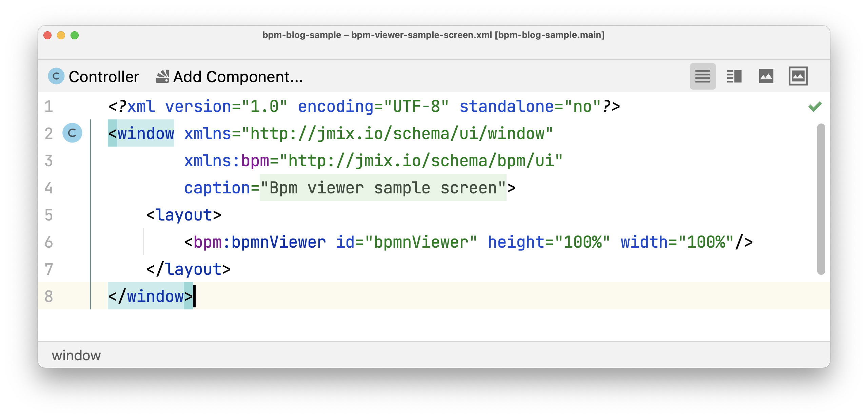Click the green inspection checkmark
868x418 pixels.
[x=815, y=107]
